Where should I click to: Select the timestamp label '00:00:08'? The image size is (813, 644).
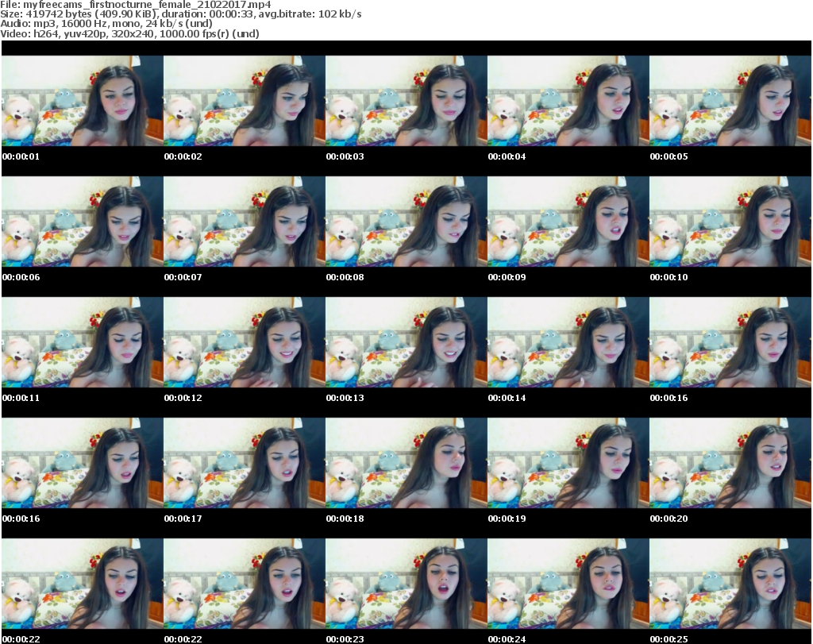(x=345, y=277)
